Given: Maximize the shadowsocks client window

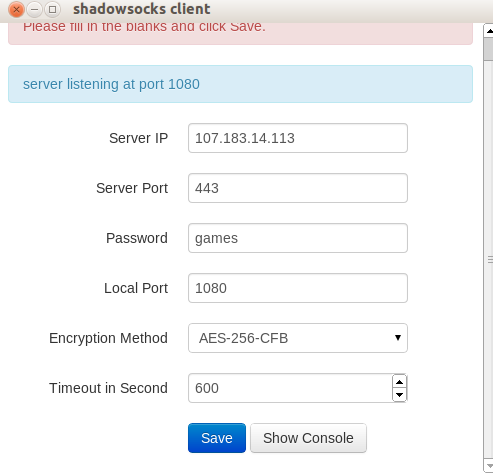Looking at the screenshot, I should [x=52, y=9].
